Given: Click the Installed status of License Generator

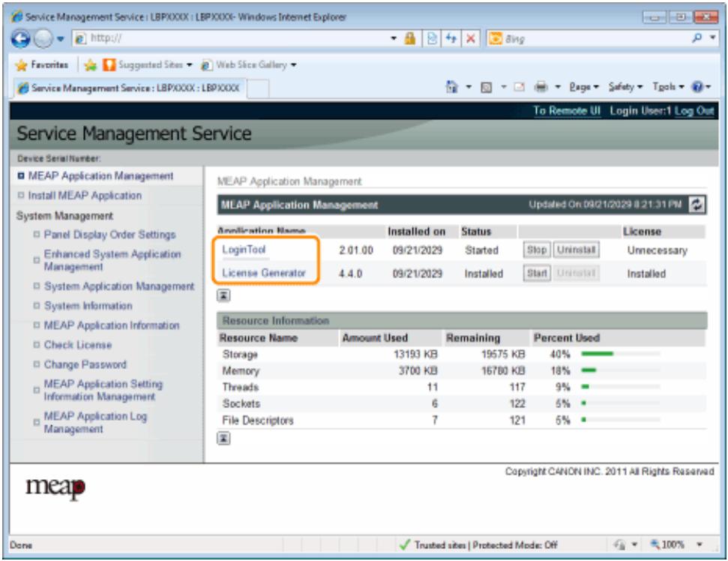Looking at the screenshot, I should point(484,274).
